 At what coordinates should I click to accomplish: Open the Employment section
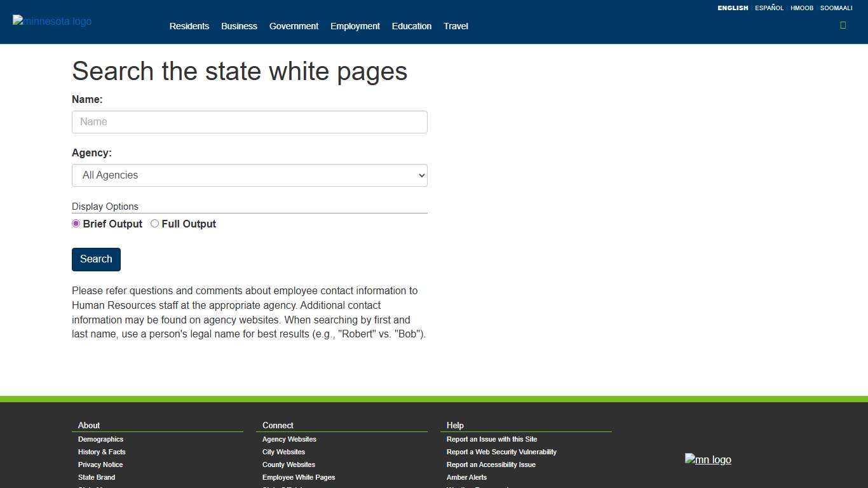coord(355,26)
